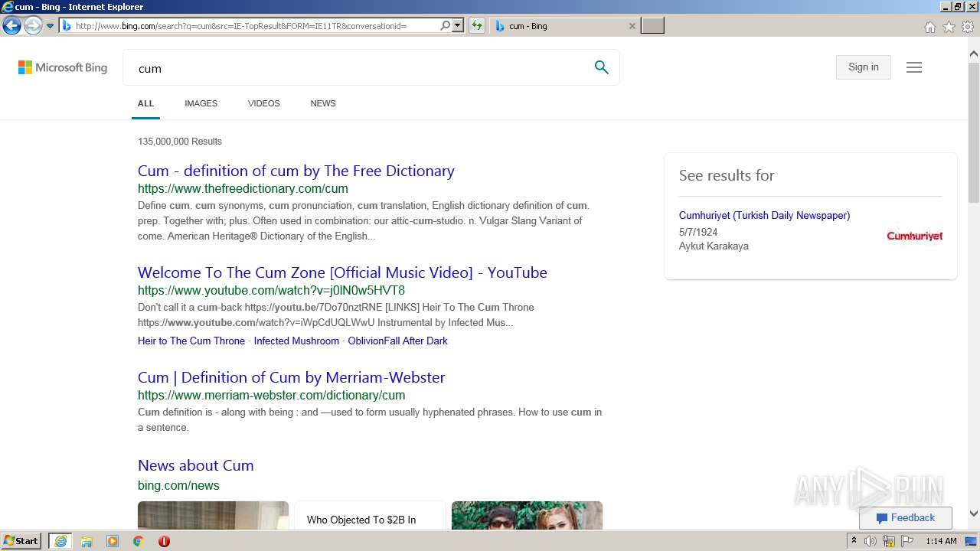Open the third news thumbnail showing two people
This screenshot has height=551, width=980.
click(x=527, y=515)
